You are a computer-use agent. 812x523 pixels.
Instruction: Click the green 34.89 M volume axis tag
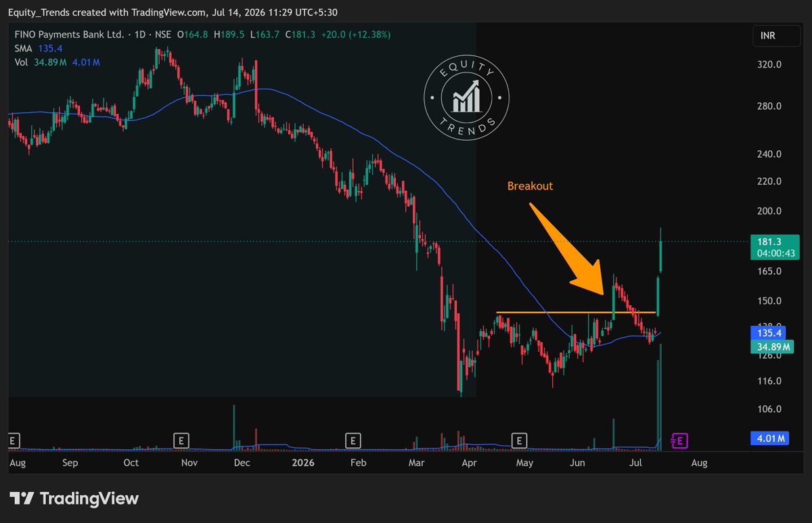(771, 346)
